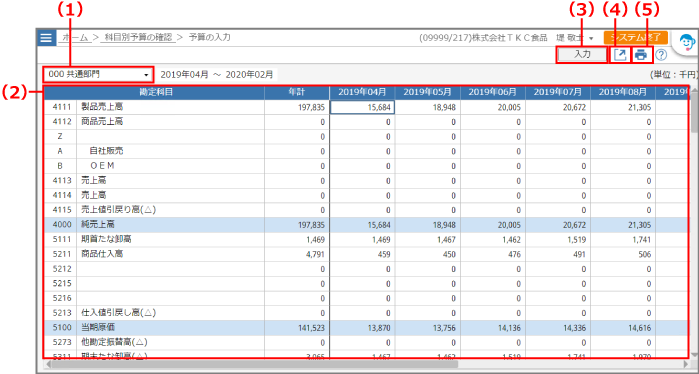699x374 pixels.
Task: Select the 2019年04月 column header
Action: (362, 92)
